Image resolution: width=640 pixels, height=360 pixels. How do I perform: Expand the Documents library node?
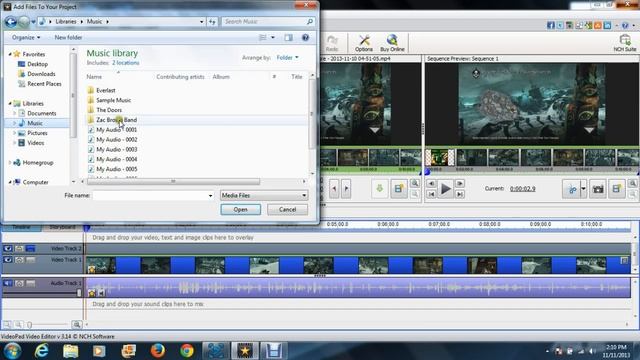click(14, 113)
